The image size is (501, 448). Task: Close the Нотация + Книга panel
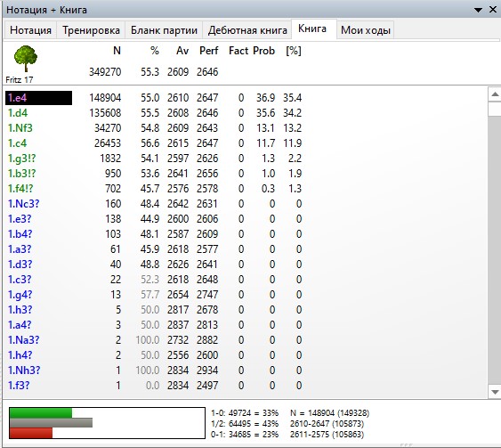tap(493, 10)
